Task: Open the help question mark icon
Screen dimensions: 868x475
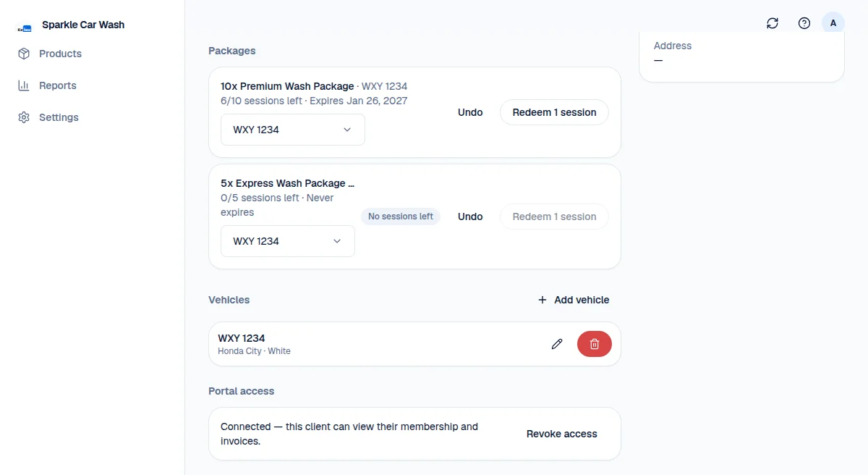Action: click(x=804, y=23)
